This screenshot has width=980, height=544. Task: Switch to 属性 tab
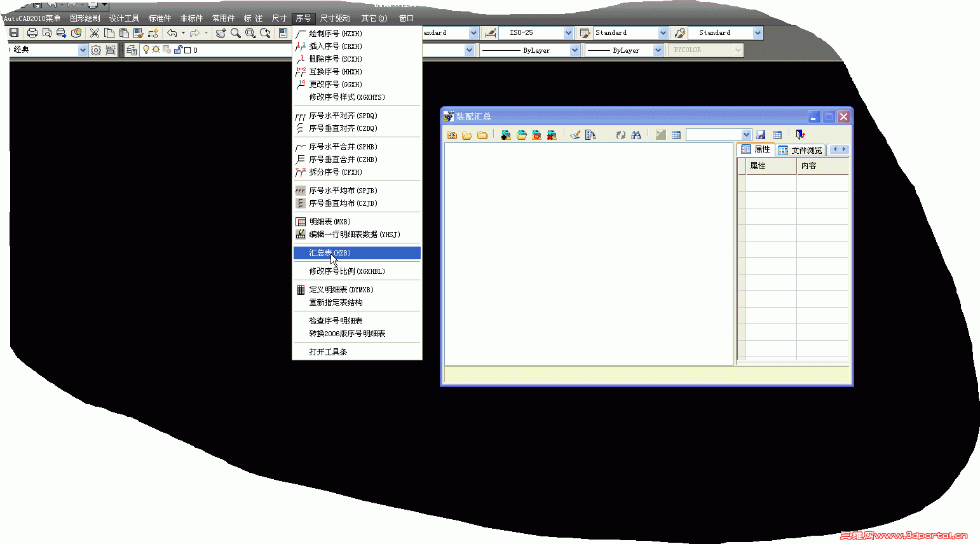point(756,149)
